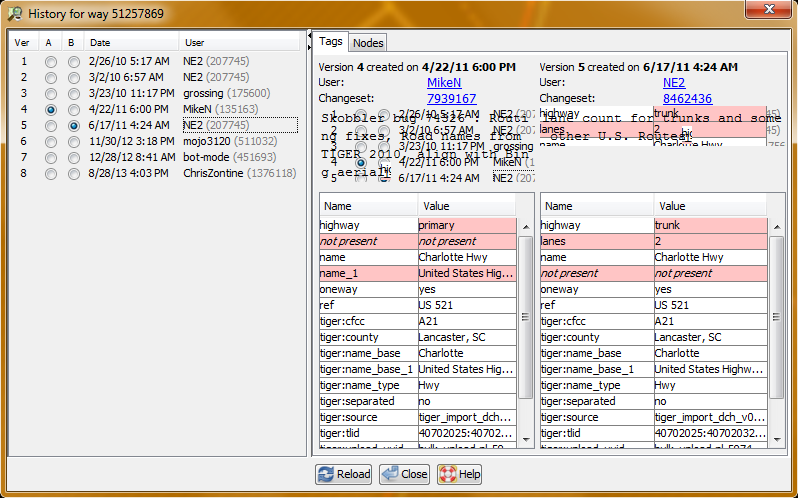The height and width of the screenshot is (498, 798).
Task: Open Help with the lifebuoy button
Action: tap(460, 474)
